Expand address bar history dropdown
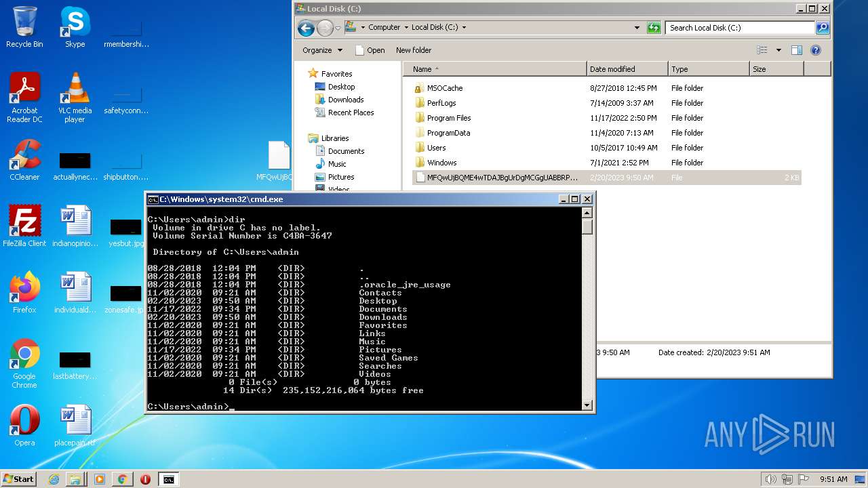Image resolution: width=868 pixels, height=488 pixels. pos(637,28)
